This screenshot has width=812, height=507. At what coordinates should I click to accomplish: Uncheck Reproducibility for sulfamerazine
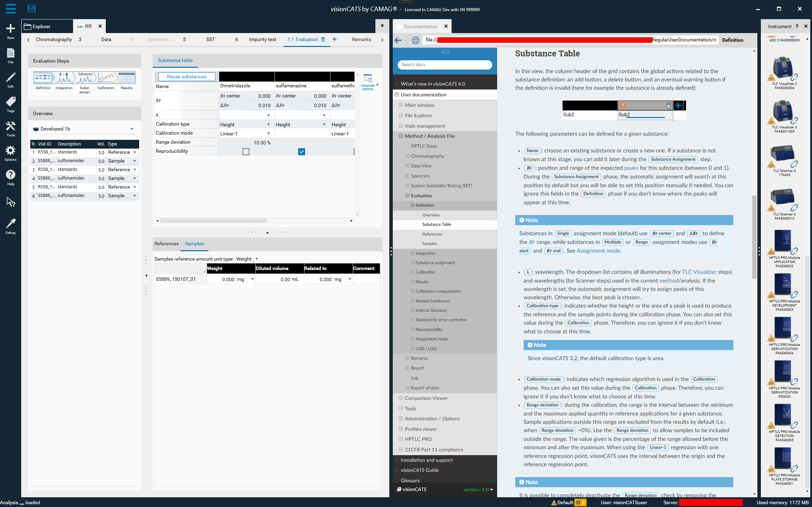pos(302,152)
